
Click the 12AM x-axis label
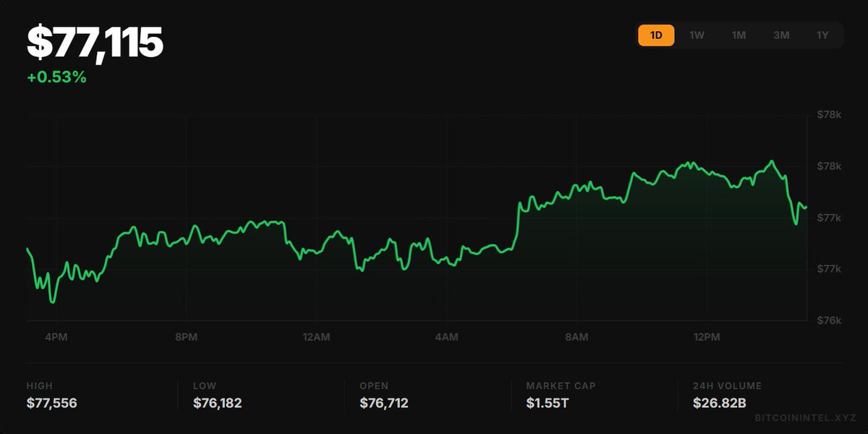point(316,337)
